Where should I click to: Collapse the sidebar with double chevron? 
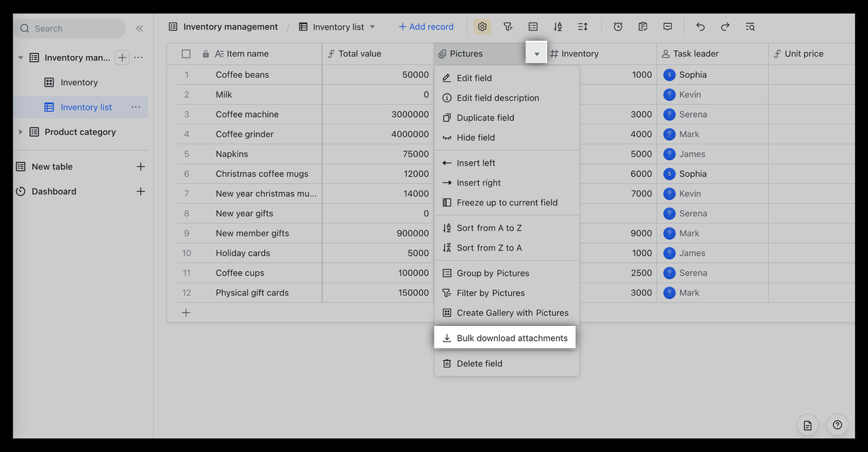click(140, 28)
